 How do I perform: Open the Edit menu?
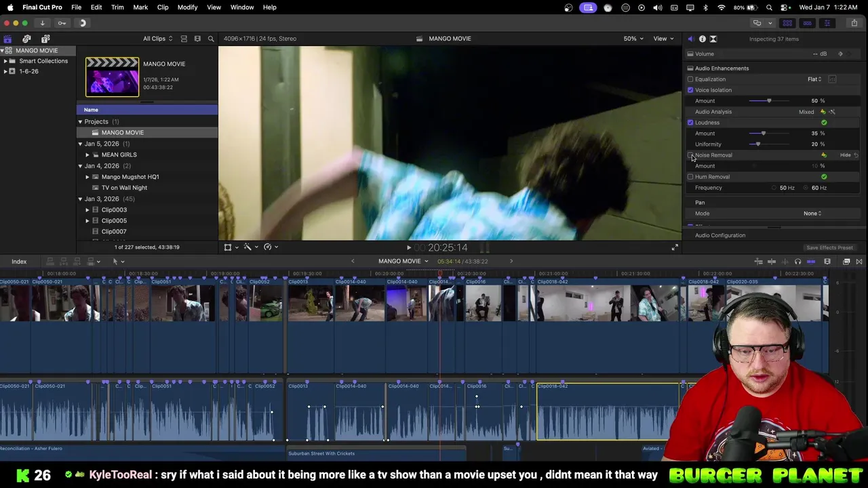coord(96,7)
